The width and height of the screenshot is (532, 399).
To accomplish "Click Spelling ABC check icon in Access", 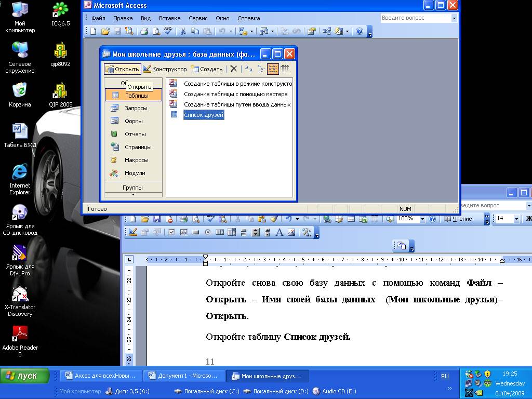I will point(168,31).
